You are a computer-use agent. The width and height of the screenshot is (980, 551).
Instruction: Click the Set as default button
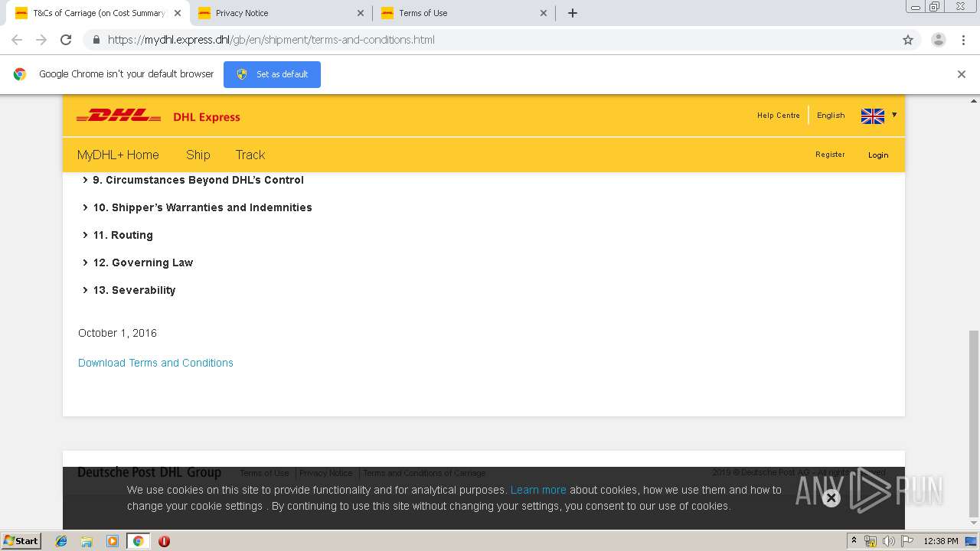pyautogui.click(x=272, y=74)
